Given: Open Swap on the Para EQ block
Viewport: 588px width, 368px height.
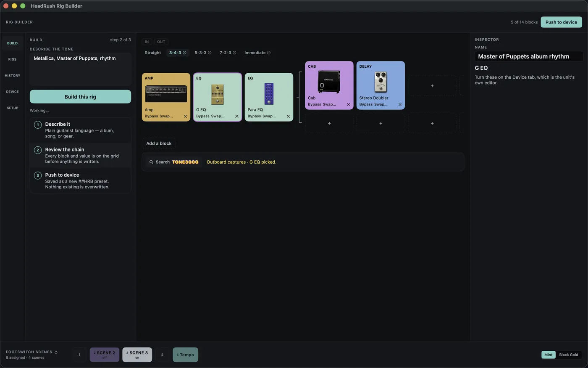Looking at the screenshot, I should (x=269, y=116).
